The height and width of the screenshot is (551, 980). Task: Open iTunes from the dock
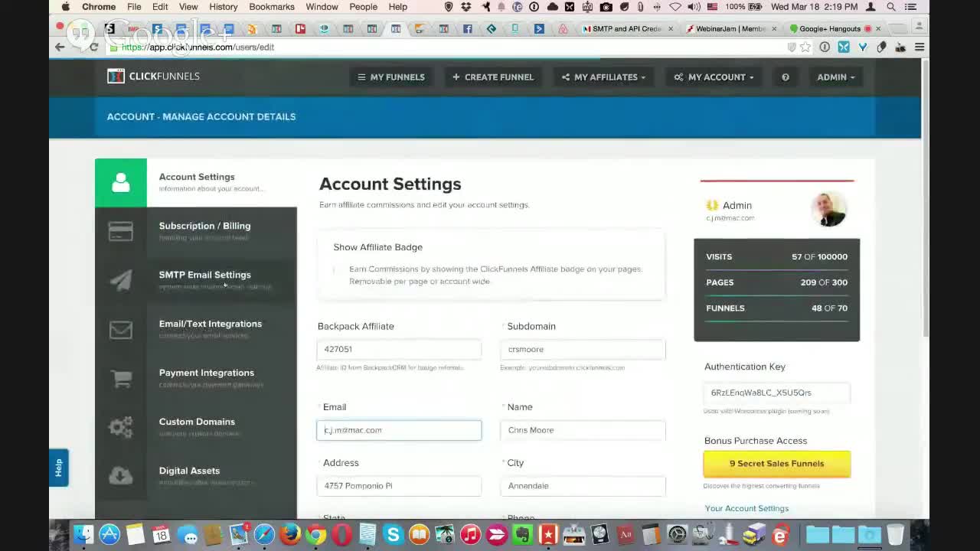470,534
